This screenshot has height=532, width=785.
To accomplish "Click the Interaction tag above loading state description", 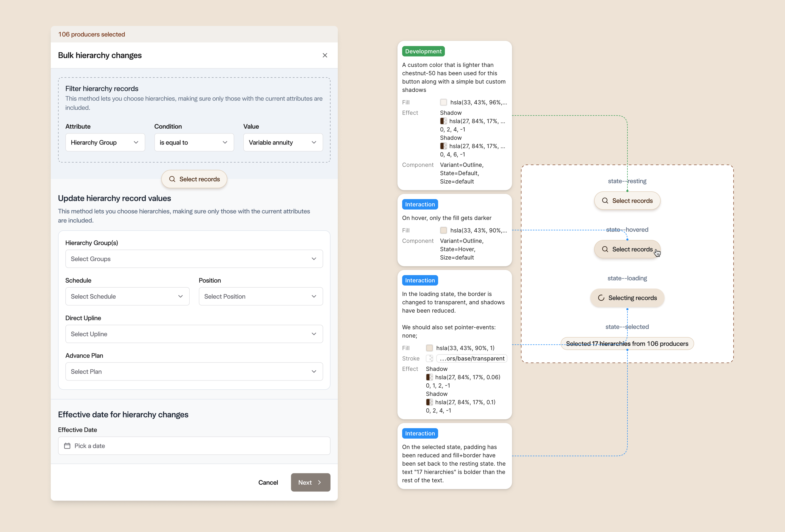I will point(420,281).
